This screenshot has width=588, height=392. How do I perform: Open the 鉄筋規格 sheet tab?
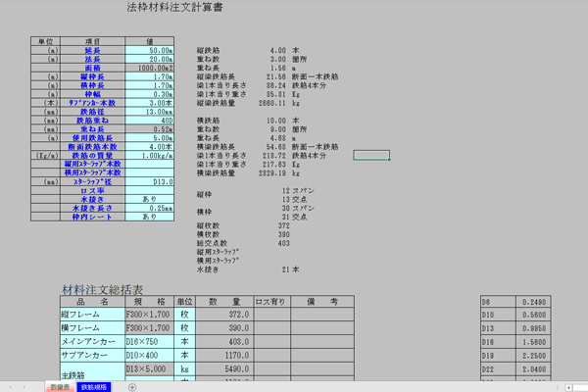[x=94, y=387]
